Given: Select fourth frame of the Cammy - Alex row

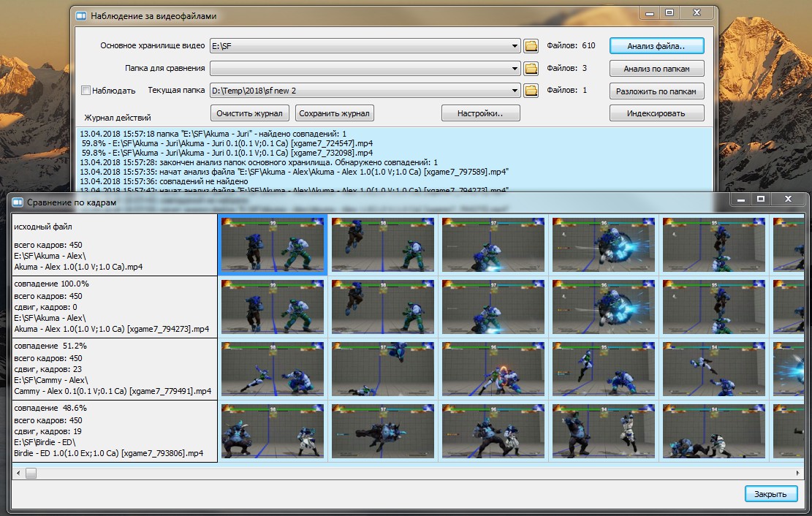Looking at the screenshot, I should click(603, 369).
